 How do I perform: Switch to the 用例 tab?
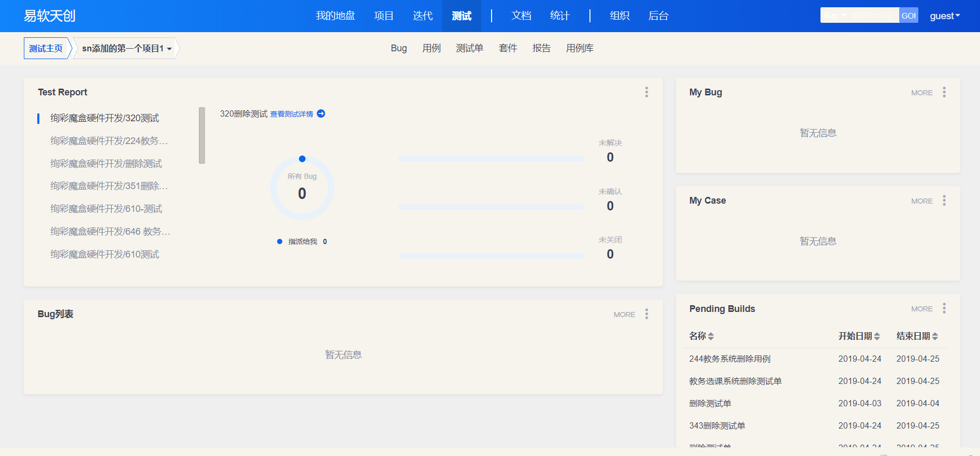(431, 48)
